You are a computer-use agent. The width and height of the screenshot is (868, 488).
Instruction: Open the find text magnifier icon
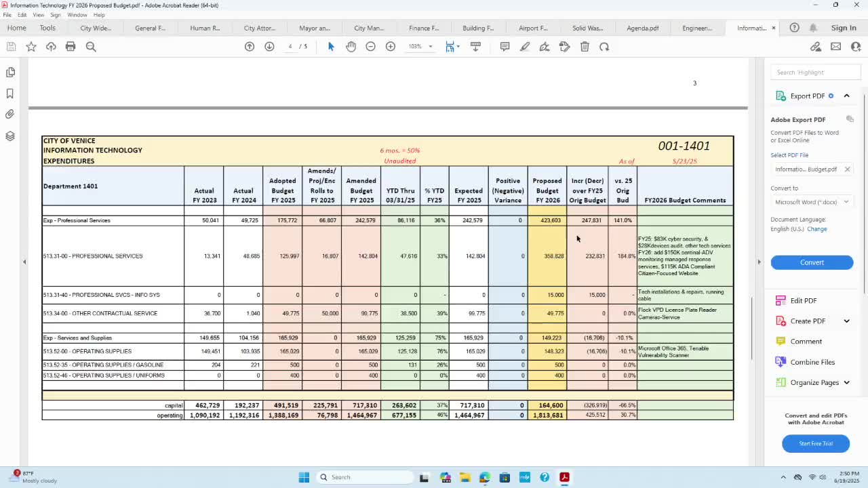tap(91, 46)
